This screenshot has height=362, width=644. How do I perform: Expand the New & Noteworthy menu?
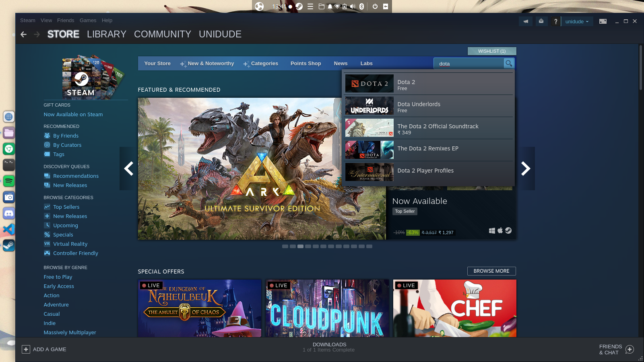pos(207,64)
